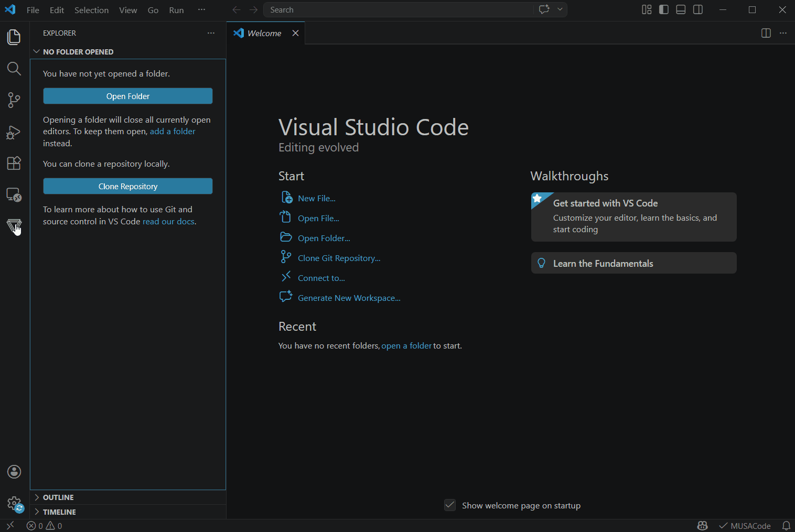Open the Remote Explorer view
Screen dimensions: 795x532
click(x=14, y=194)
